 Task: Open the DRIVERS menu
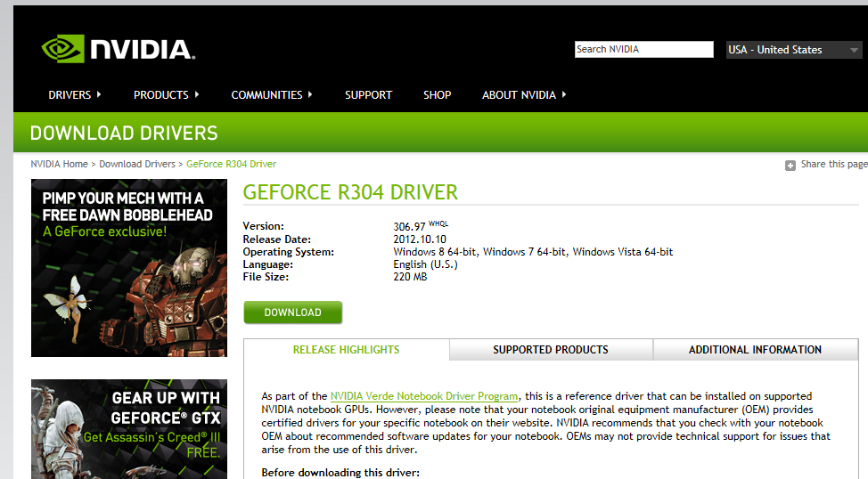70,95
